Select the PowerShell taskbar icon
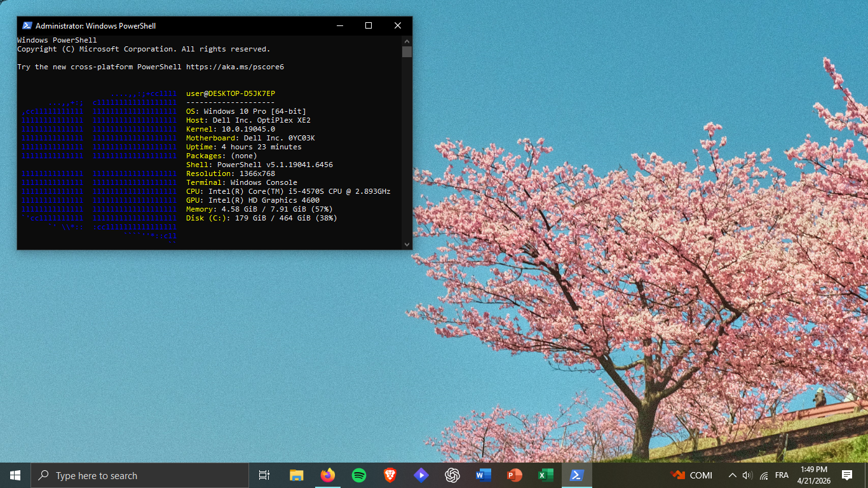This screenshot has height=488, width=868. (576, 475)
